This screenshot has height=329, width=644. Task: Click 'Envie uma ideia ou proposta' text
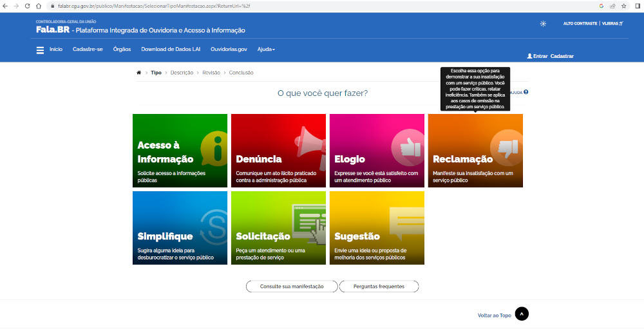point(370,254)
